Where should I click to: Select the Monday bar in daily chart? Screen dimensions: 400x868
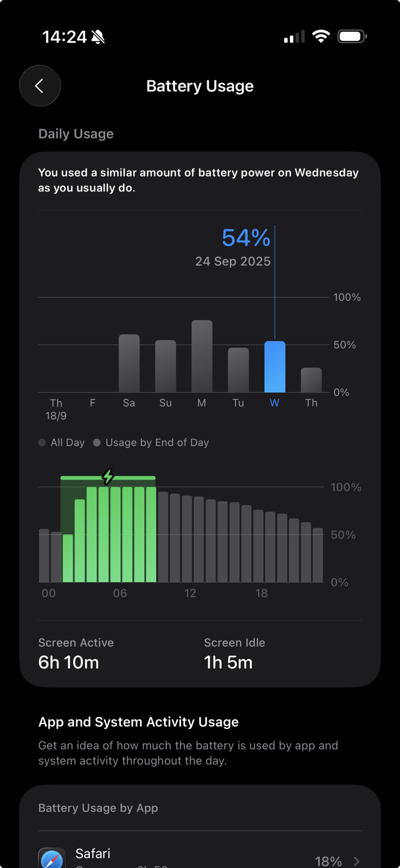coord(202,356)
